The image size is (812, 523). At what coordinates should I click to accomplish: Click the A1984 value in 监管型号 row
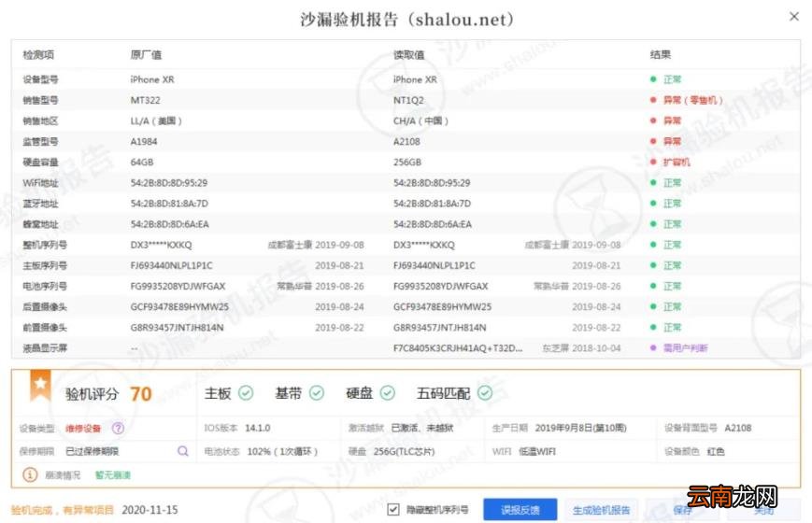click(144, 141)
